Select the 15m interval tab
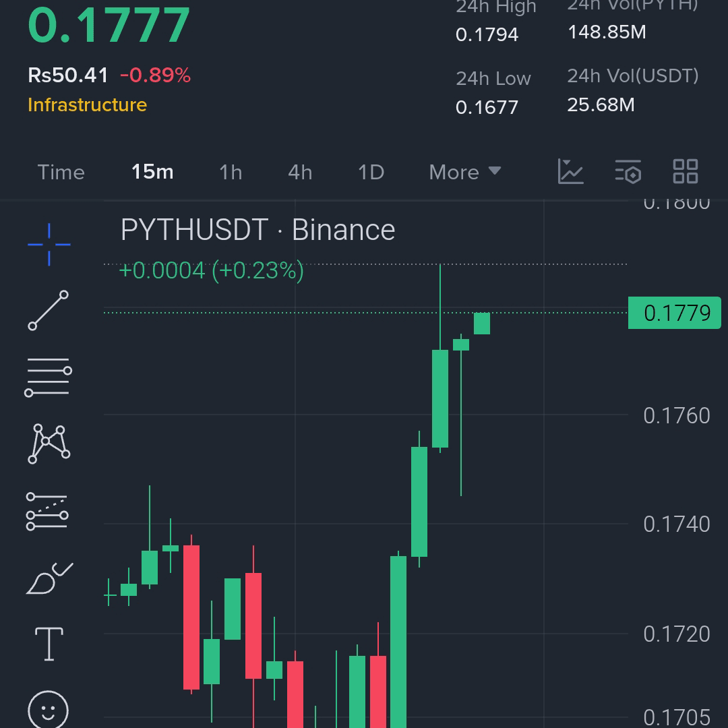This screenshot has width=728, height=728. [152, 172]
